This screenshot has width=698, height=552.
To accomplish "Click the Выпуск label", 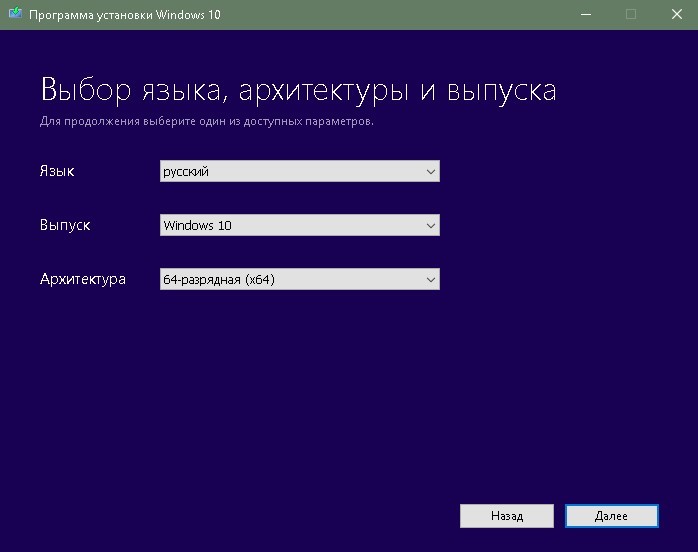I will point(65,225).
